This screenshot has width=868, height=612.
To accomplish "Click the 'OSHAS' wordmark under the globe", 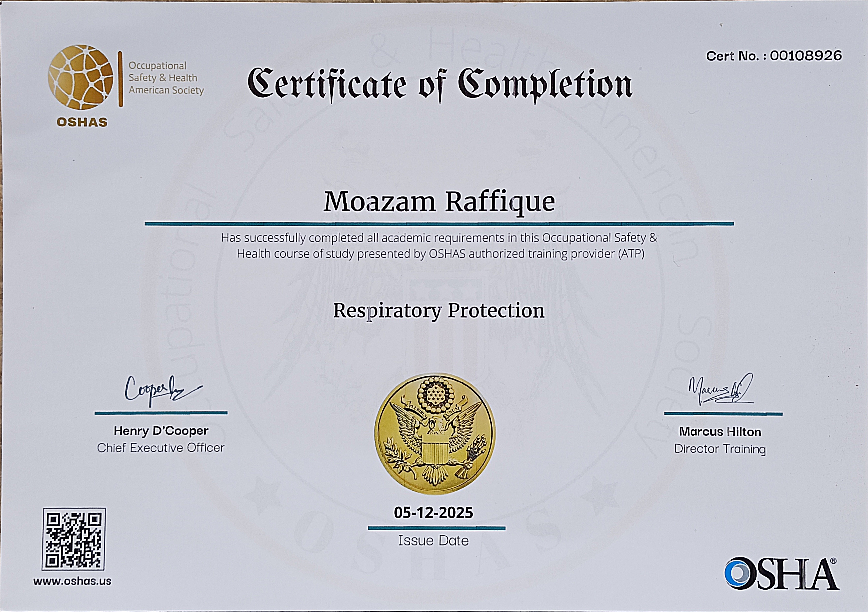I will tap(82, 122).
